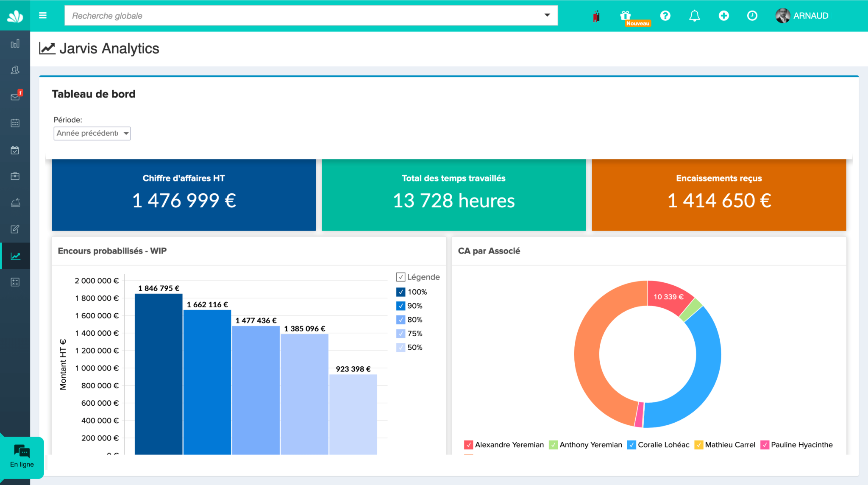Disable the 75% legend checkbox
The height and width of the screenshot is (485, 868).
pyautogui.click(x=400, y=333)
